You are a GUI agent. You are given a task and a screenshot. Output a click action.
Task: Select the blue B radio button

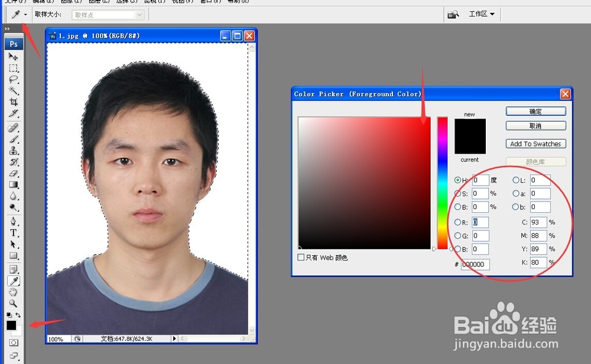(x=457, y=249)
